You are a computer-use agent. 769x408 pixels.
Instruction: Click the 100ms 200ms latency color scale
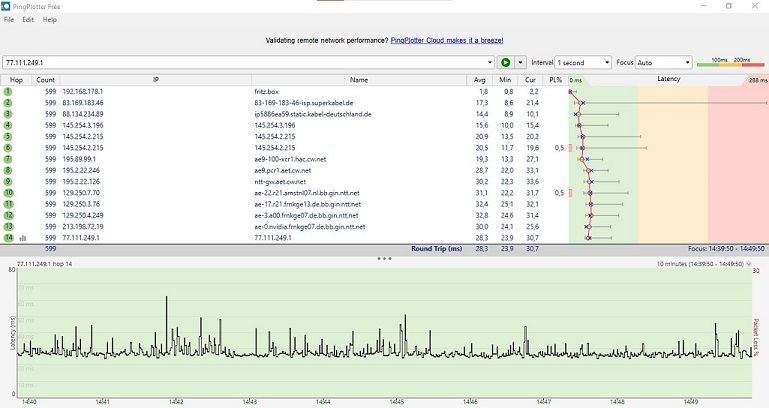(x=731, y=62)
